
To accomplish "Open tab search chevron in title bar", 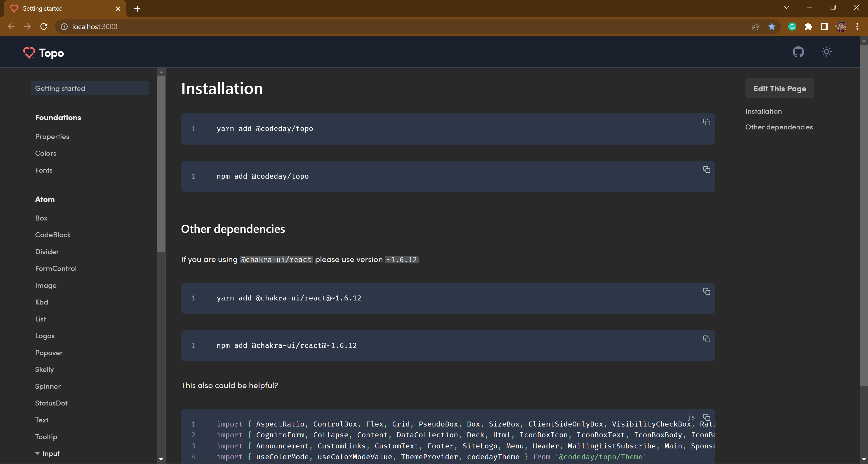I will click(786, 8).
